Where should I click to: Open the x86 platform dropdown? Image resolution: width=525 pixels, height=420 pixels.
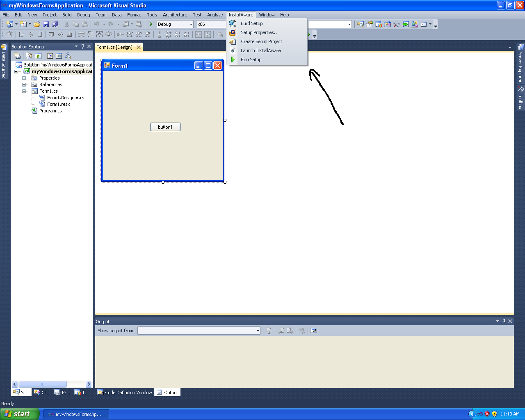(x=211, y=24)
